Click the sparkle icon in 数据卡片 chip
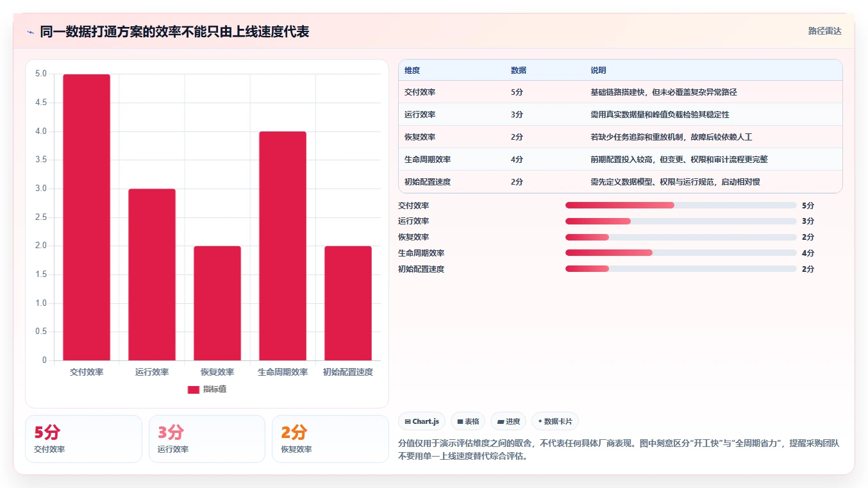 (540, 421)
